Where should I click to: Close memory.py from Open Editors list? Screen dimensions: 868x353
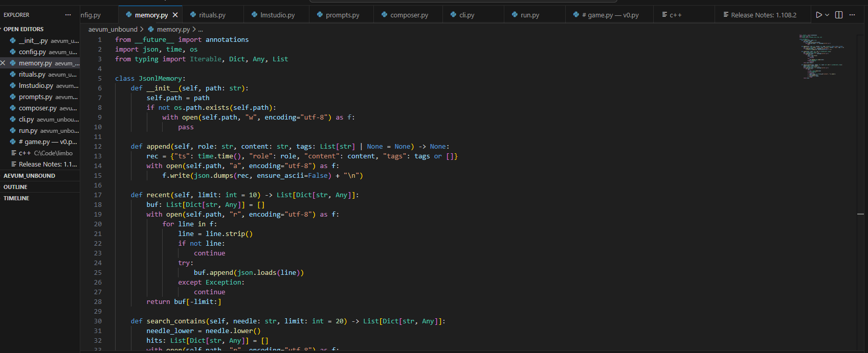coord(3,63)
